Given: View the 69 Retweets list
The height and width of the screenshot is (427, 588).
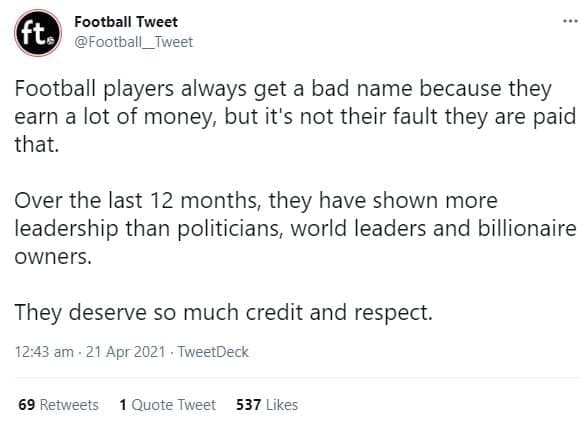Looking at the screenshot, I should point(58,405).
